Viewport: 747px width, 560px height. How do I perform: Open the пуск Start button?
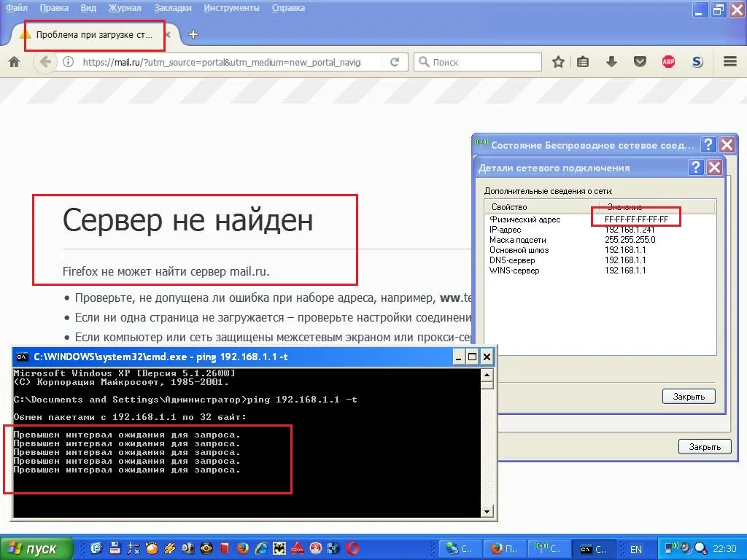(36, 548)
